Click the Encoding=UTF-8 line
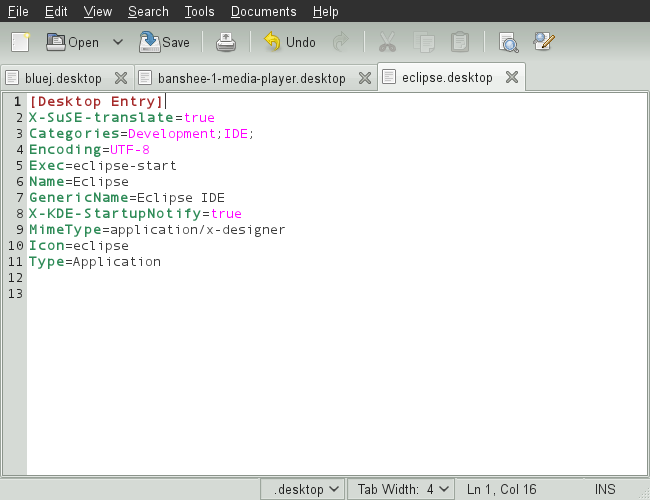Image resolution: width=650 pixels, height=500 pixels. (89, 149)
